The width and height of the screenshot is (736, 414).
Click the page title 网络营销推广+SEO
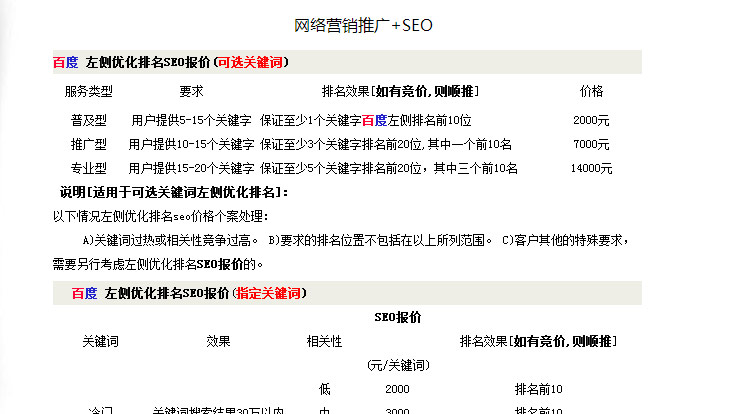point(363,25)
